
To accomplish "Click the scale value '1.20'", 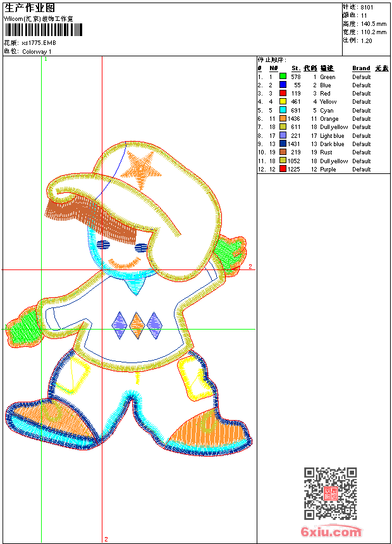I will 366,40.
